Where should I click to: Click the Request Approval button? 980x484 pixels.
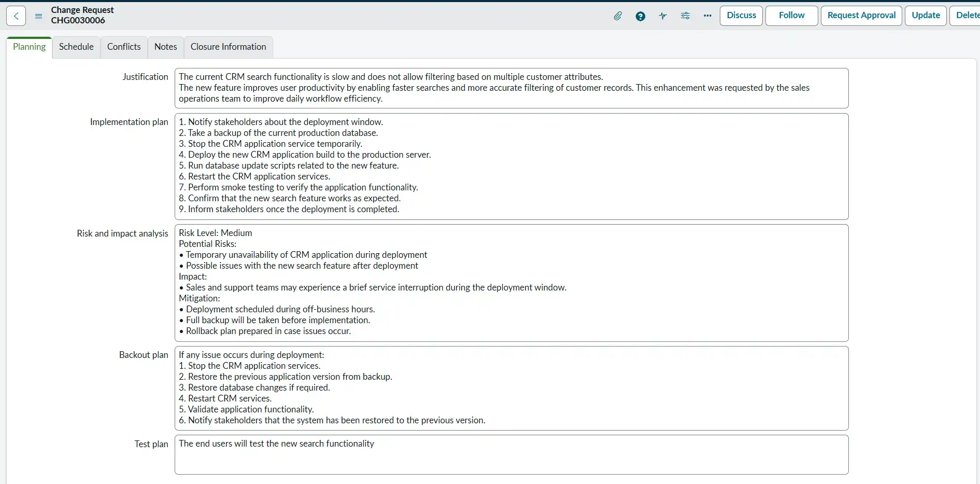[861, 16]
